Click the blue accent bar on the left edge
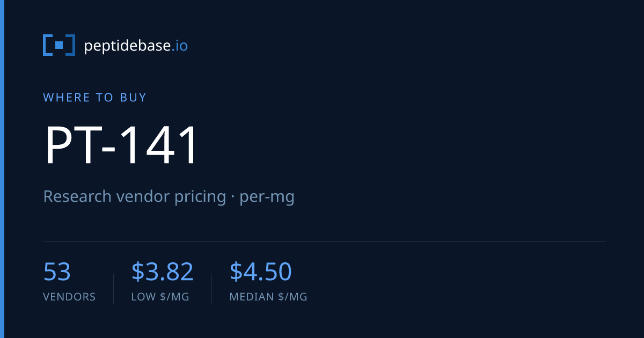 [x=2, y=169]
